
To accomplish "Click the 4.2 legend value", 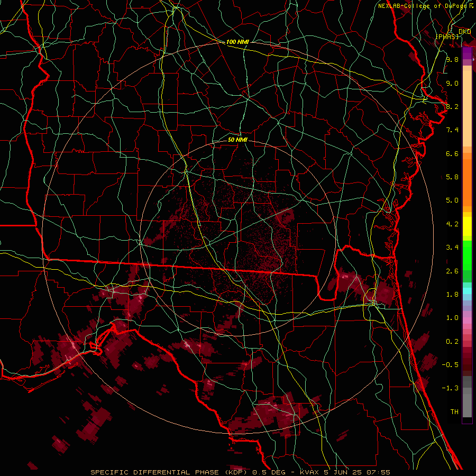I will pyautogui.click(x=452, y=224).
